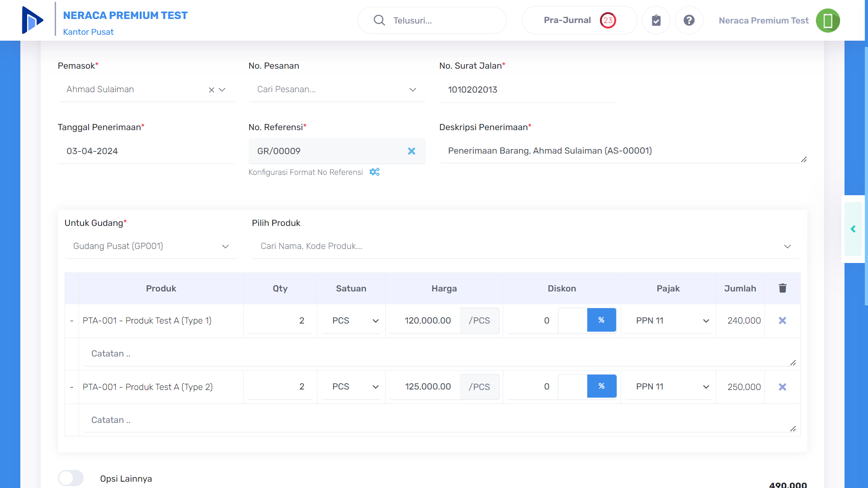Click the 120,000.00 price field
868x488 pixels.
[425, 320]
